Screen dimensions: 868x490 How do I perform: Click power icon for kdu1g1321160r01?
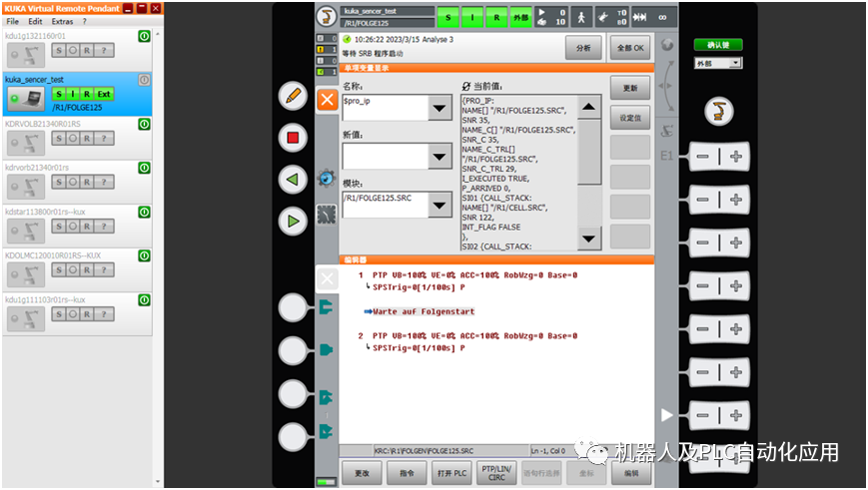click(x=144, y=36)
